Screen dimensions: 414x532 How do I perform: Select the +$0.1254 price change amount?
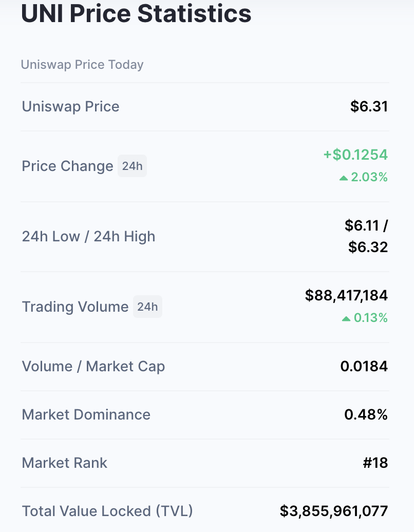point(355,155)
